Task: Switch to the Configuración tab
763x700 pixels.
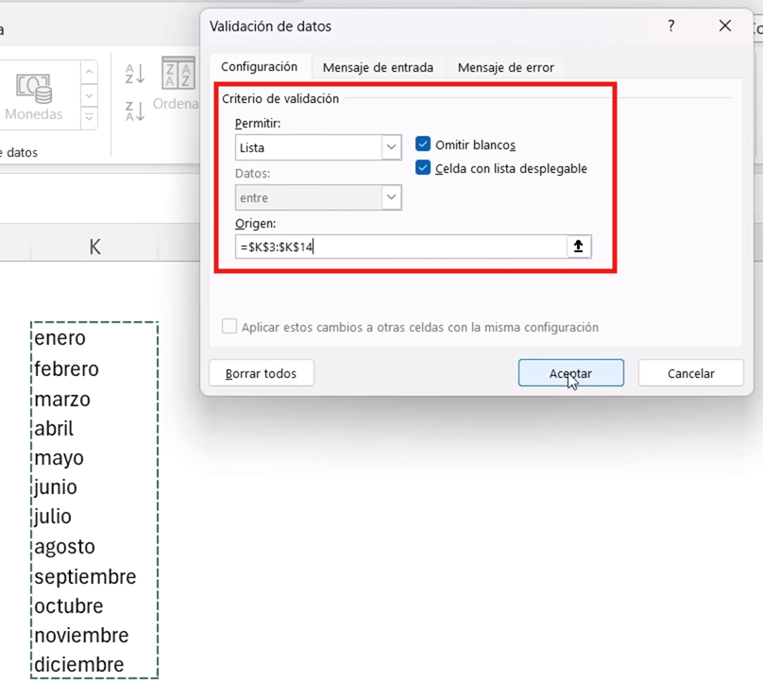Action: point(260,67)
